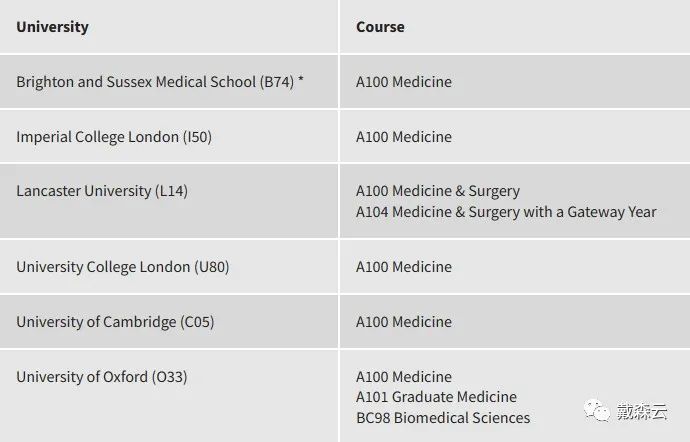
Task: Click Brighton and Sussex Medical School (B74) cell
Action: point(169,82)
